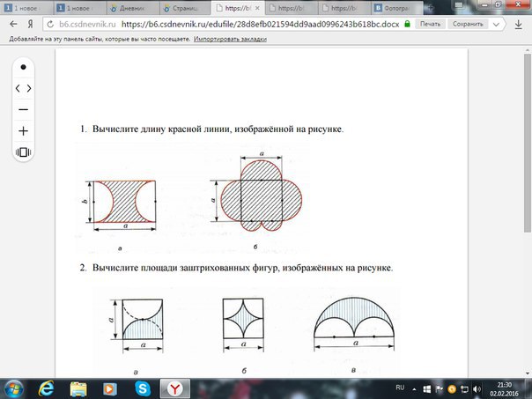Viewport: 532px width, 399px height.
Task: Switch to fit-page view mode icon
Action: (23, 152)
